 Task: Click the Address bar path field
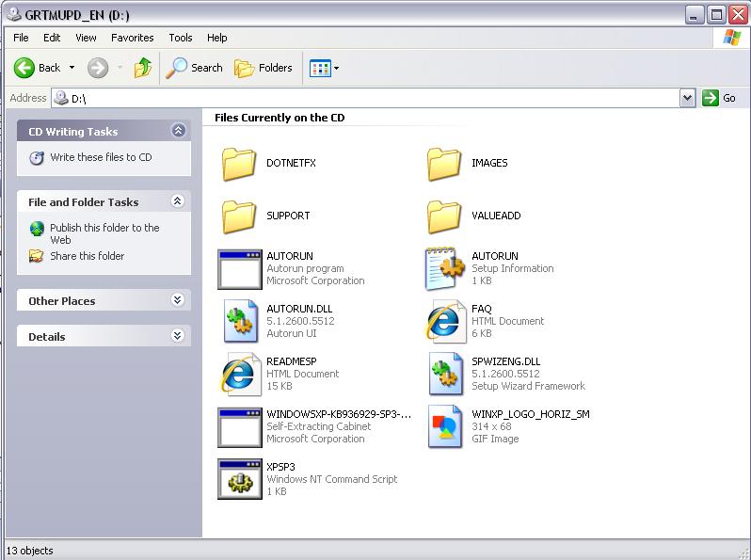tap(374, 98)
